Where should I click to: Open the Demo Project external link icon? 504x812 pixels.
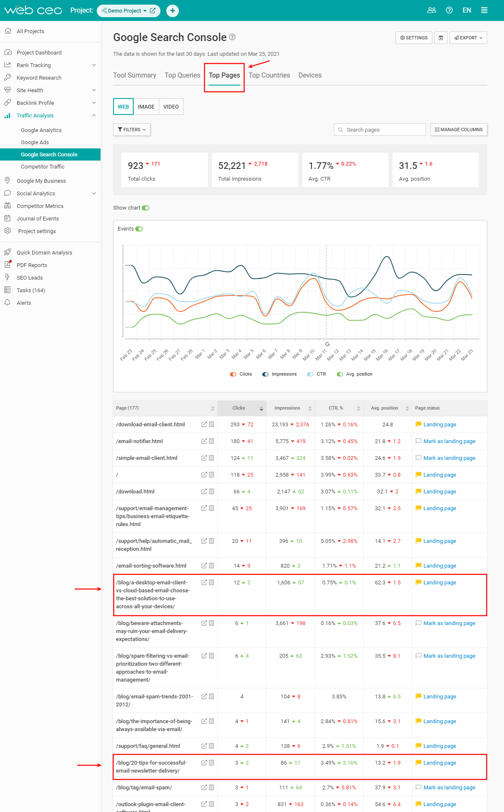(x=152, y=10)
